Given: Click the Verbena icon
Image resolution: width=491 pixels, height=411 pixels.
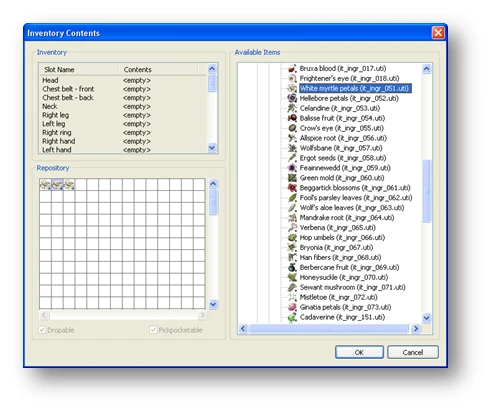Looking at the screenshot, I should [292, 228].
